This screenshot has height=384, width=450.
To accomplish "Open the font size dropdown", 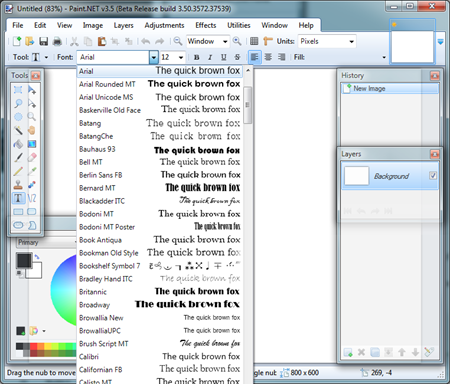I will (181, 57).
